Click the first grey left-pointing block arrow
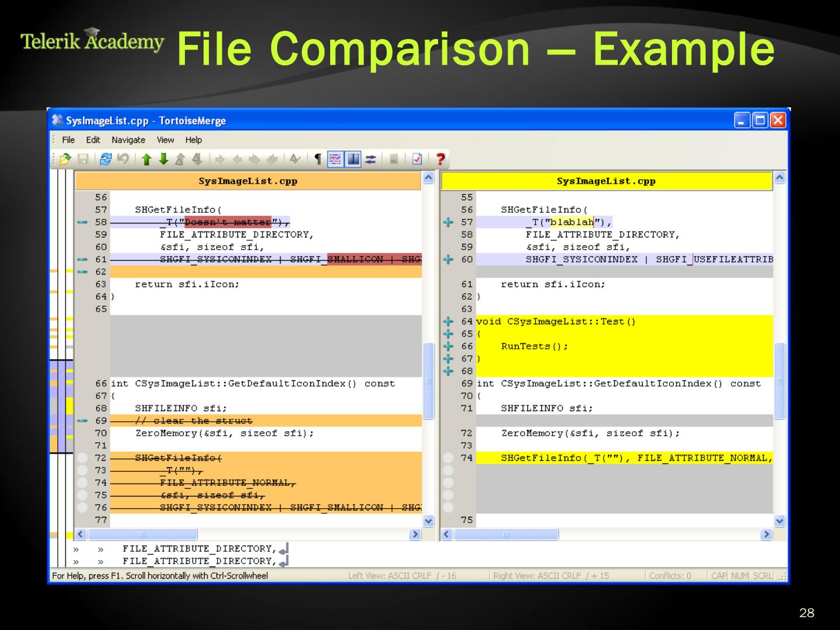This screenshot has height=630, width=840. click(x=237, y=159)
